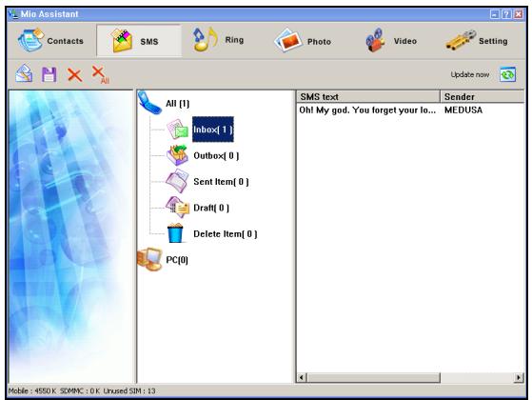
Task: Open the Video tab
Action: [x=391, y=41]
